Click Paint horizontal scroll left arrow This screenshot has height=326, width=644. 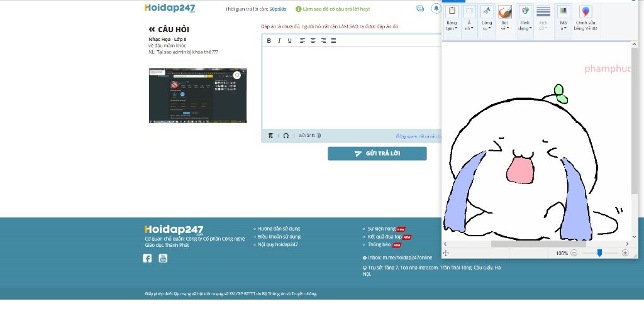pyautogui.click(x=445, y=244)
